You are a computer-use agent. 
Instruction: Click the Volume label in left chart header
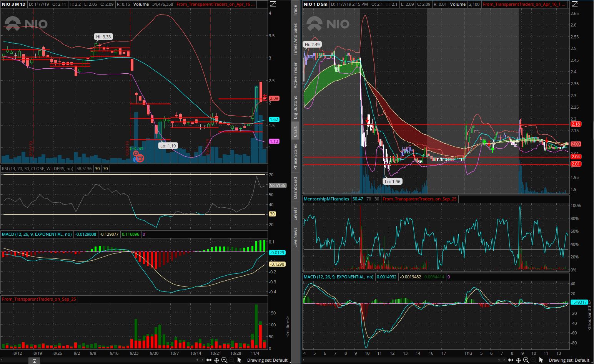(141, 4)
